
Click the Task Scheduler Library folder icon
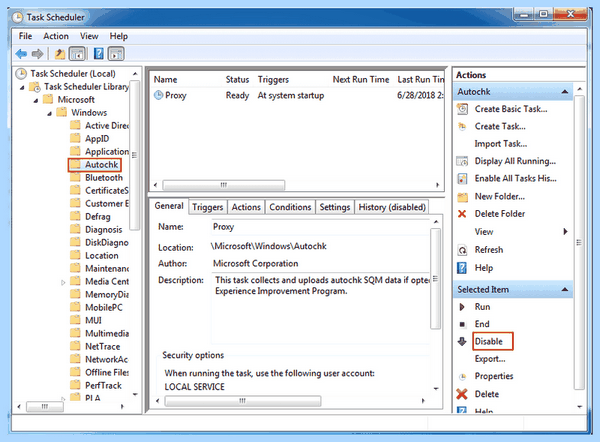[35, 87]
